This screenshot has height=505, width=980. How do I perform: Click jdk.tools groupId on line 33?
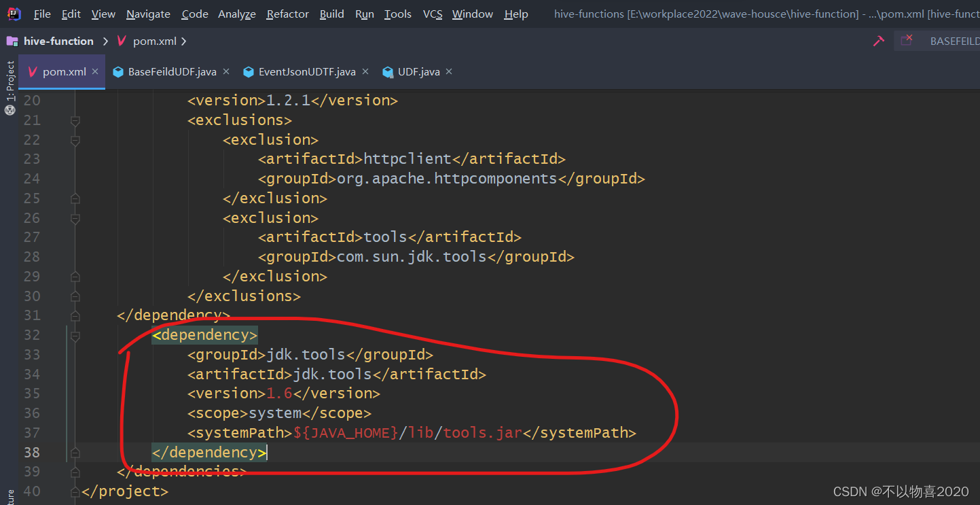tap(306, 355)
